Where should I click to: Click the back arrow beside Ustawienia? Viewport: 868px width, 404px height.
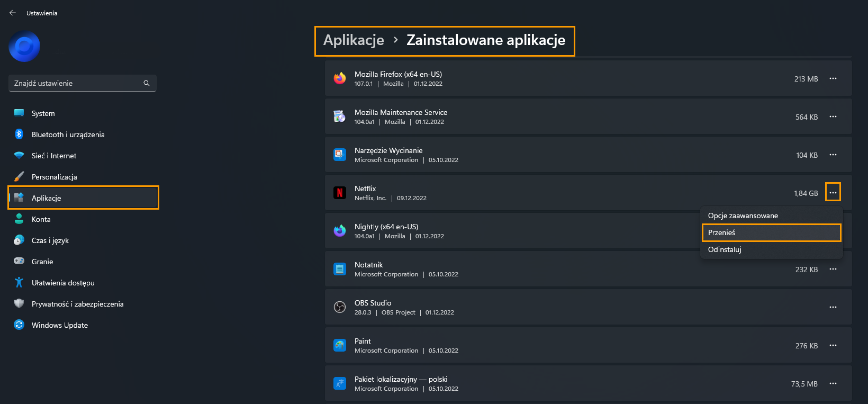[13, 13]
